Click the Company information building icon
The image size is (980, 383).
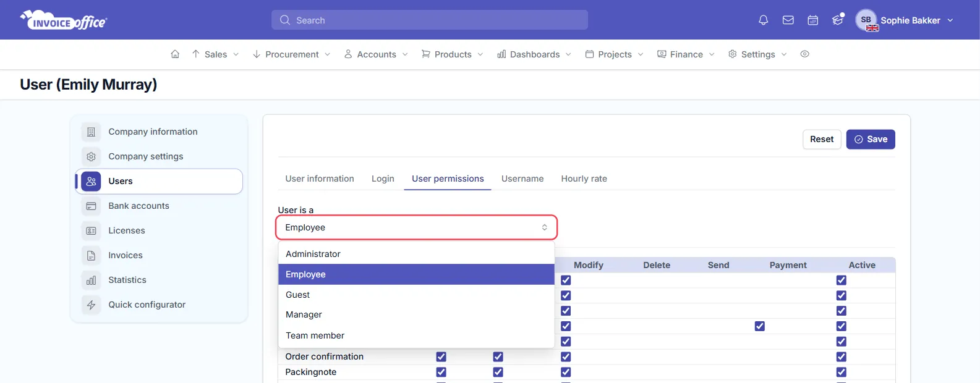tap(91, 132)
